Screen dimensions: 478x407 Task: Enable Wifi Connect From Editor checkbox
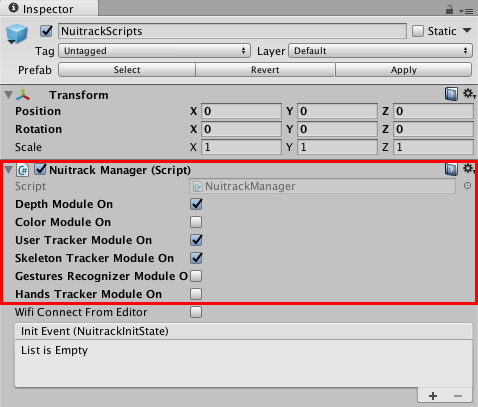(x=196, y=312)
